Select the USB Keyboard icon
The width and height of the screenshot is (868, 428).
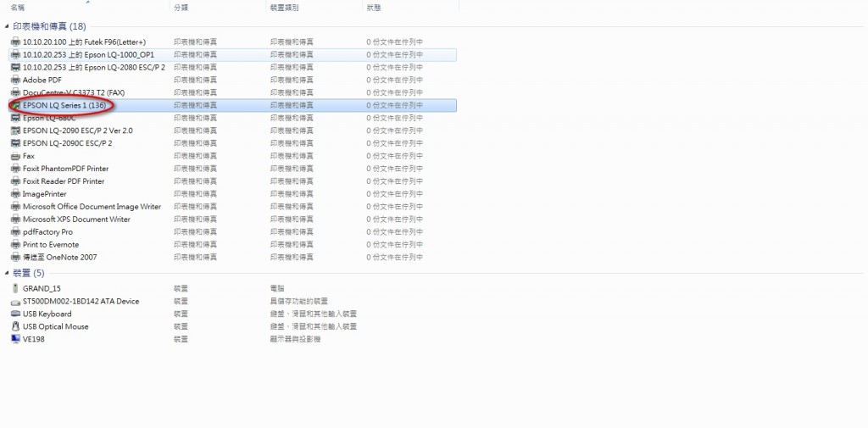click(15, 314)
